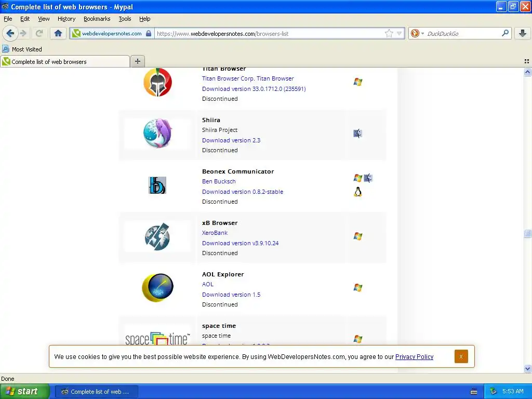This screenshot has height=399, width=532.
Task: Dismiss cookie notice with orange X
Action: 461,356
